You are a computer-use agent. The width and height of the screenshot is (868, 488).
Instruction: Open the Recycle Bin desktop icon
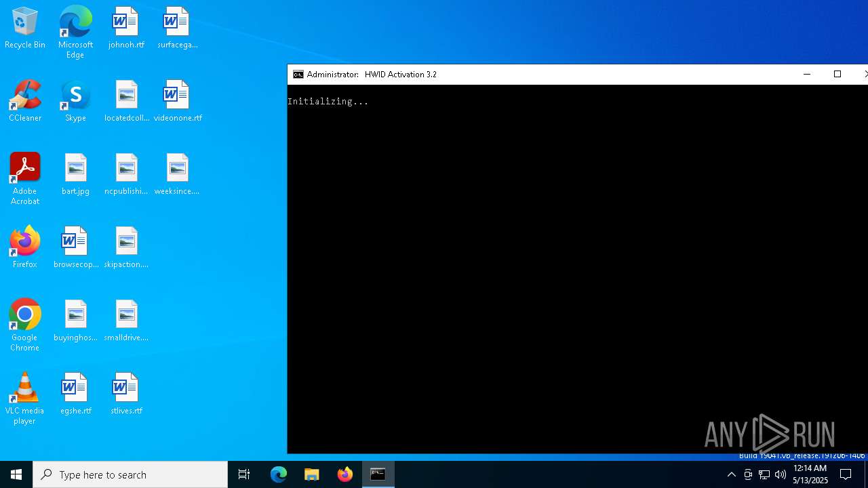pyautogui.click(x=24, y=28)
